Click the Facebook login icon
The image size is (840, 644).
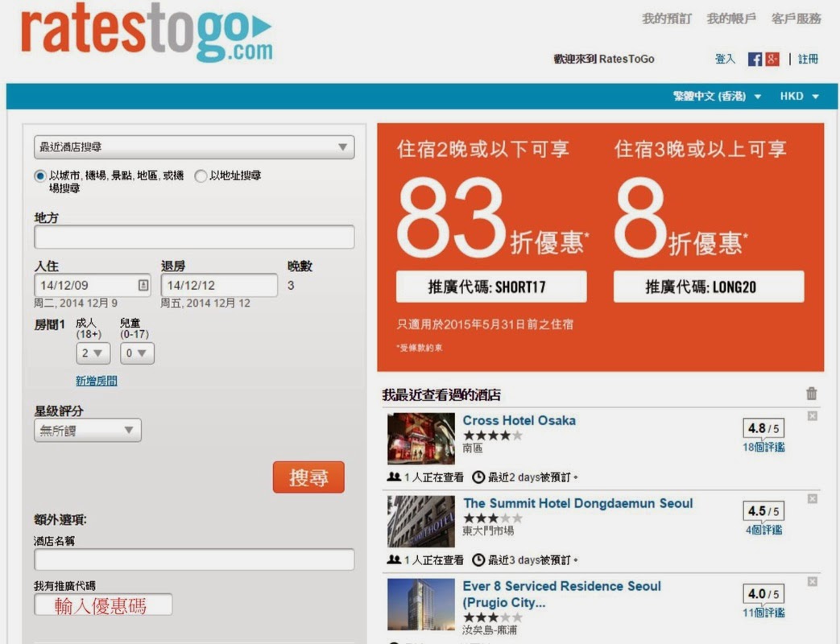(x=755, y=59)
